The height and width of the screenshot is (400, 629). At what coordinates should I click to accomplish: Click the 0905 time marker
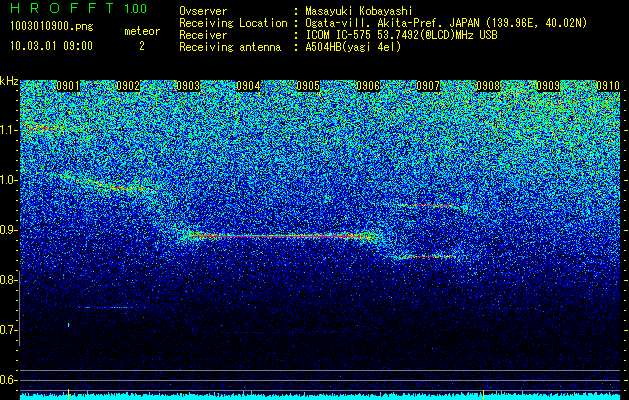click(308, 86)
